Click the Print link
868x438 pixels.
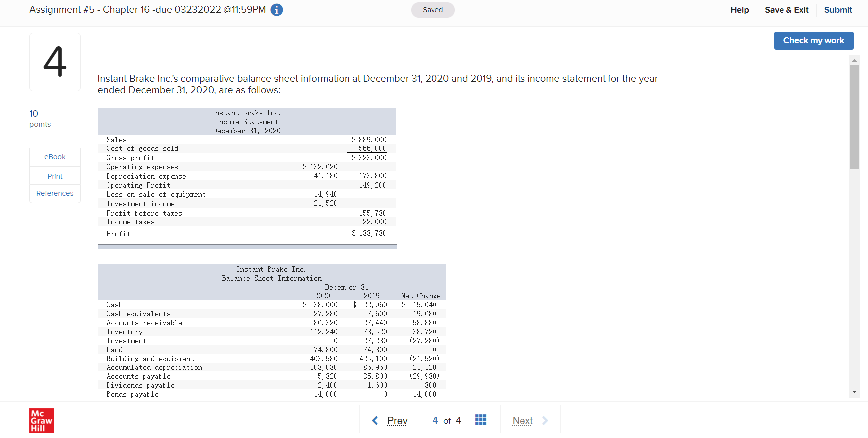tap(55, 176)
